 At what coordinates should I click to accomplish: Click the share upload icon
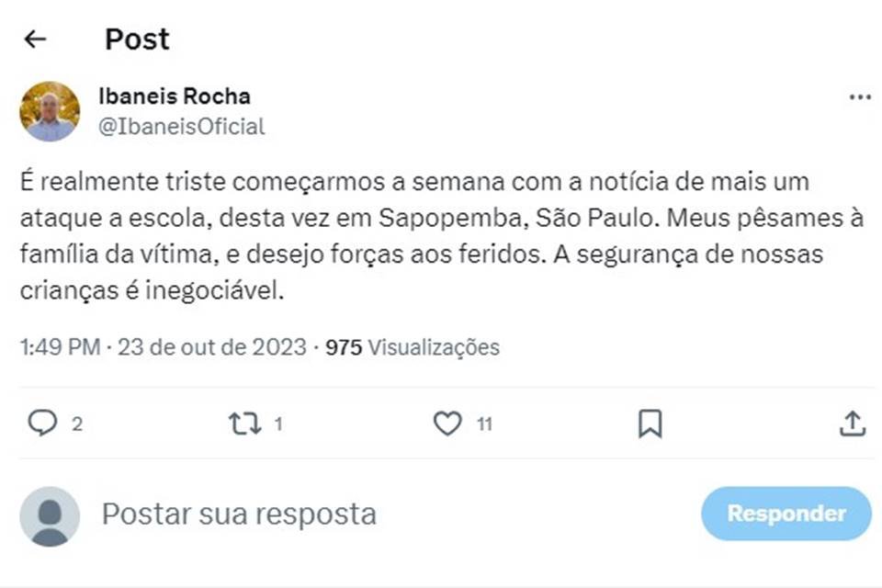[x=853, y=423]
